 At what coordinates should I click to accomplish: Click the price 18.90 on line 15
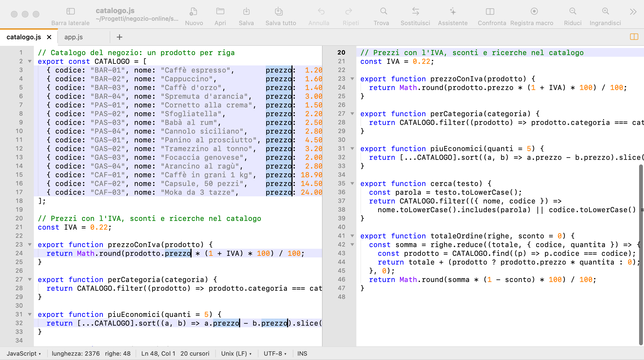point(311,175)
